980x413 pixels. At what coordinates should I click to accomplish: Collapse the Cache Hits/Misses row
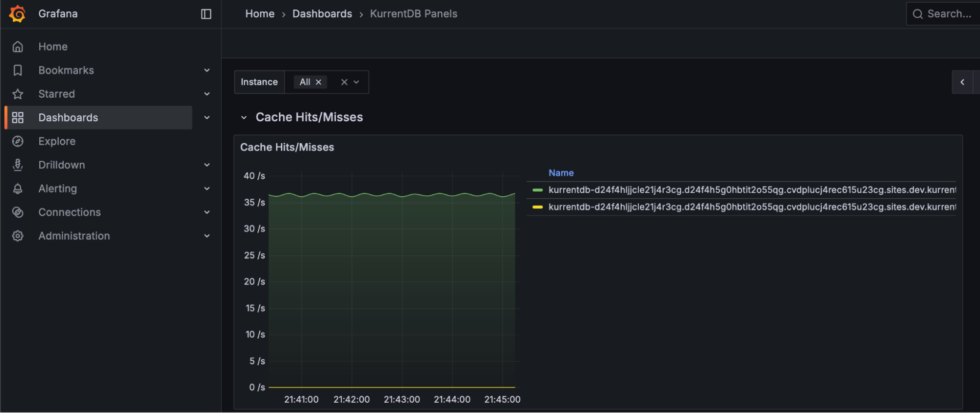[x=244, y=117]
